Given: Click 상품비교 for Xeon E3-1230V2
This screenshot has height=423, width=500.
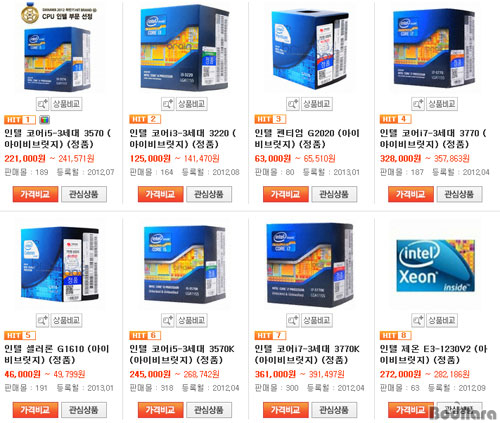Looking at the screenshot, I should (x=442, y=320).
